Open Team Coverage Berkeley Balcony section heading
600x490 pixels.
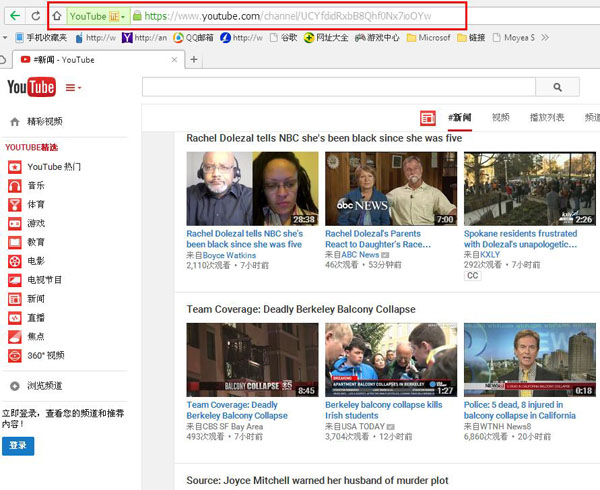tap(301, 309)
